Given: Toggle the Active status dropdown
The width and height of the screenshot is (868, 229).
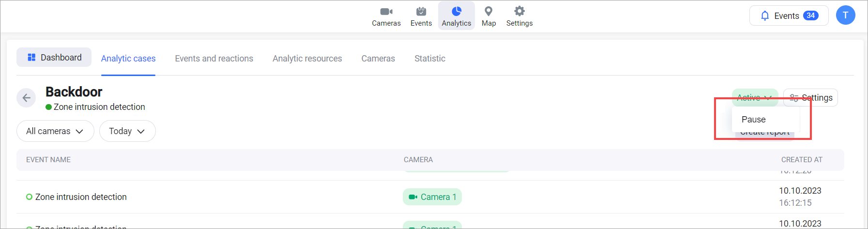Looking at the screenshot, I should (754, 97).
